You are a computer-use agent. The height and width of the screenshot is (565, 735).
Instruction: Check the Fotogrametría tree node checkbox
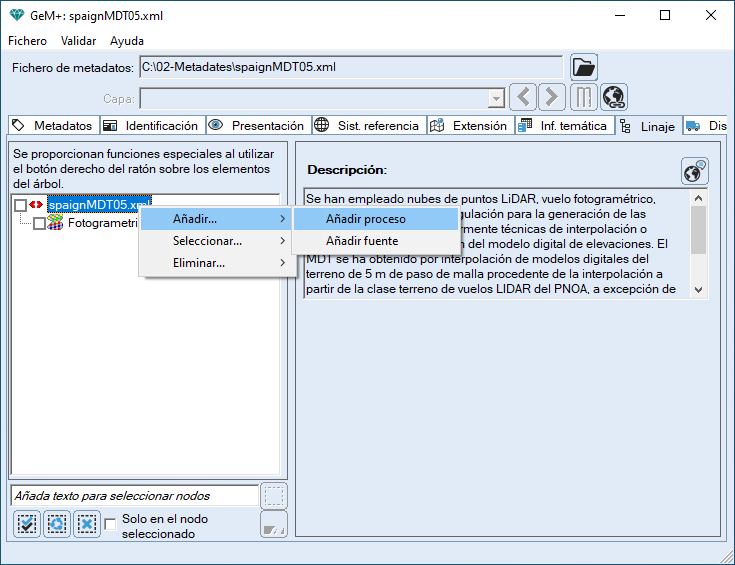point(39,224)
